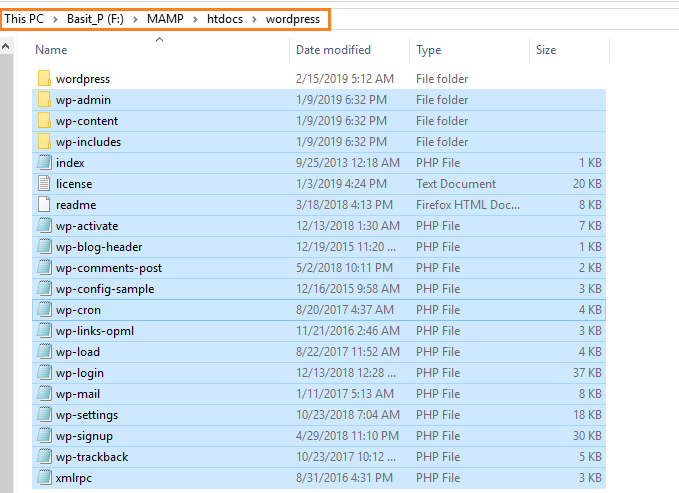The width and height of the screenshot is (679, 493).
Task: Select the wordpress folder name
Action: pos(83,79)
